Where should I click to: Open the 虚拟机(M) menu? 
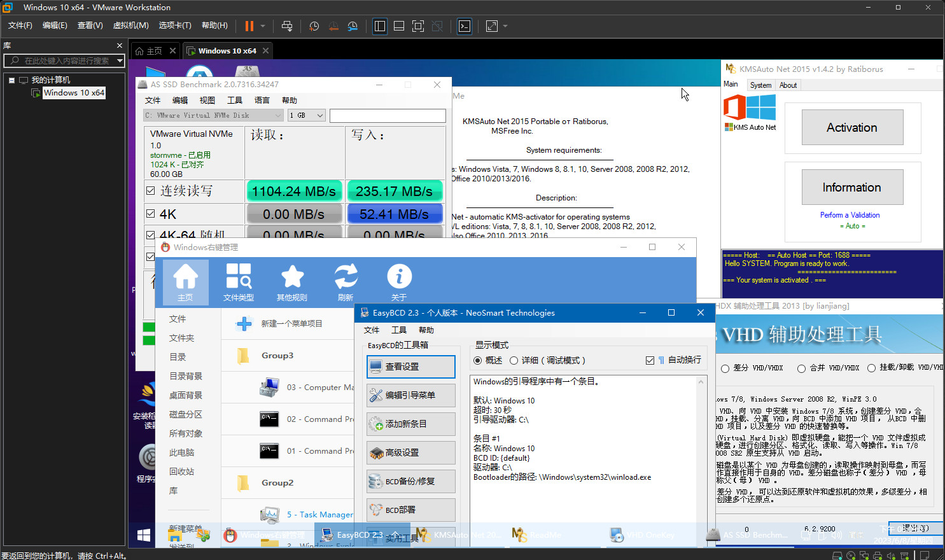point(130,25)
